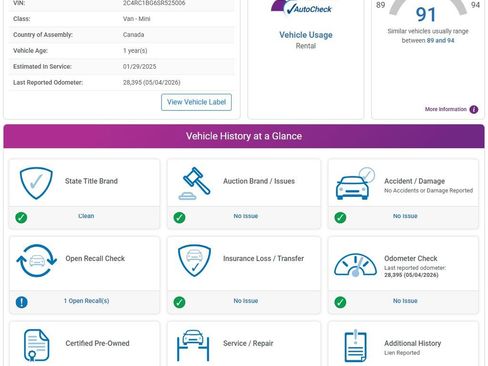Click the Similar vehicles usually range text
Viewport: 488px width, 366px height.
(x=428, y=36)
